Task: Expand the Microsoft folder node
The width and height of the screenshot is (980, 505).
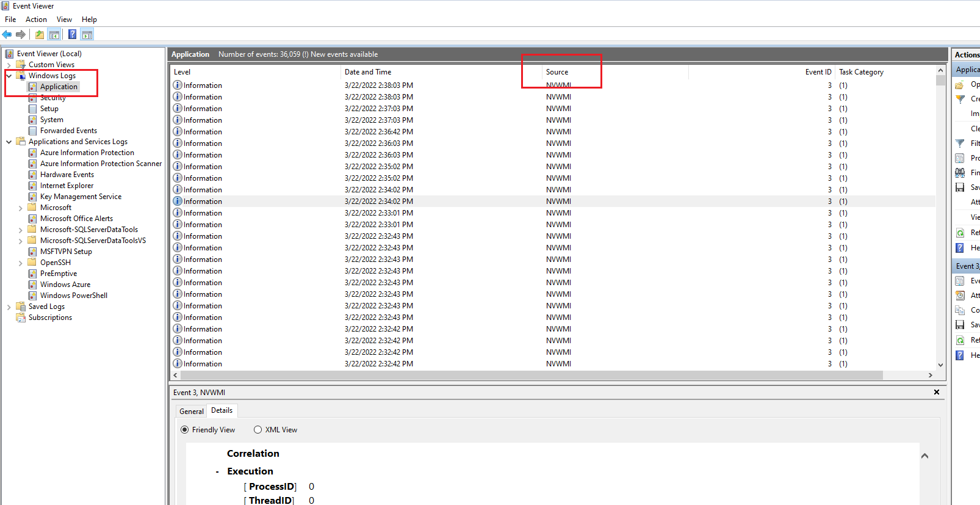Action: [20, 208]
